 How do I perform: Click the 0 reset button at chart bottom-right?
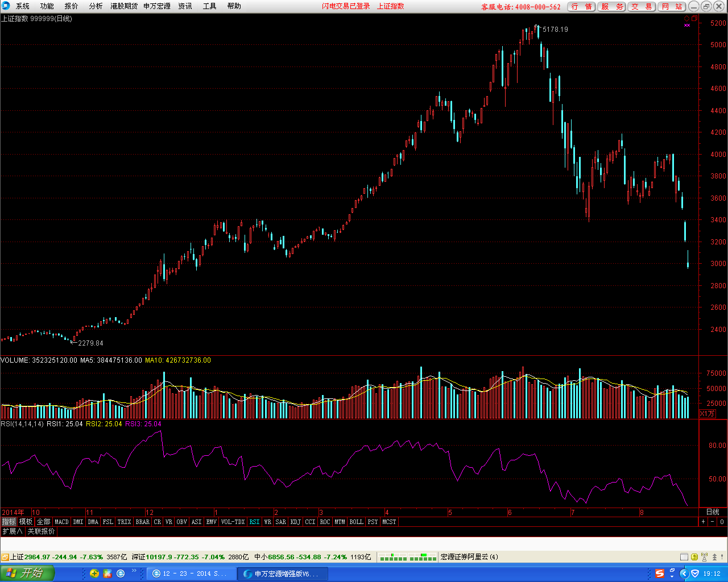tap(722, 522)
